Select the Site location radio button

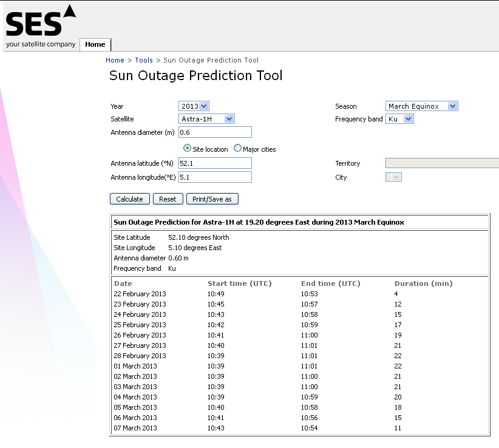(x=187, y=148)
